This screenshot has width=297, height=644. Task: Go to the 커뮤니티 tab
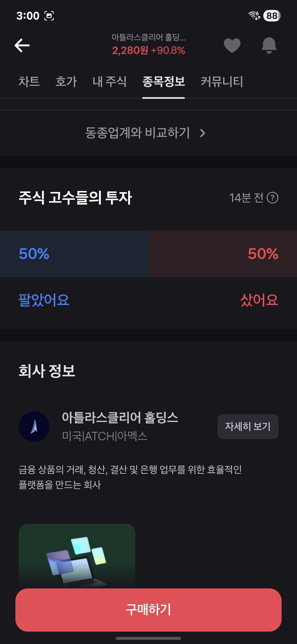(x=222, y=82)
